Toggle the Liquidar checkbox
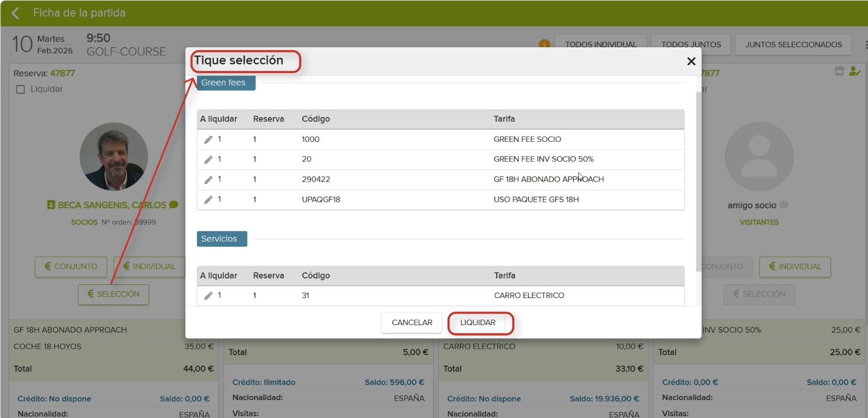The height and width of the screenshot is (418, 868). click(21, 89)
